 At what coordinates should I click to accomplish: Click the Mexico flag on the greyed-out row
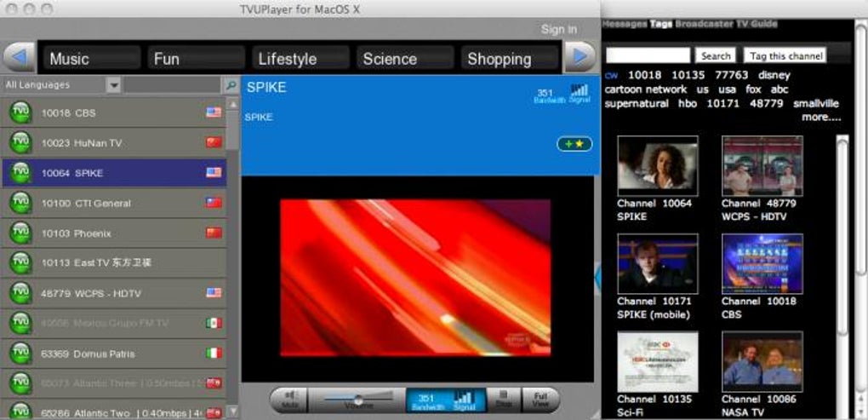pyautogui.click(x=214, y=323)
